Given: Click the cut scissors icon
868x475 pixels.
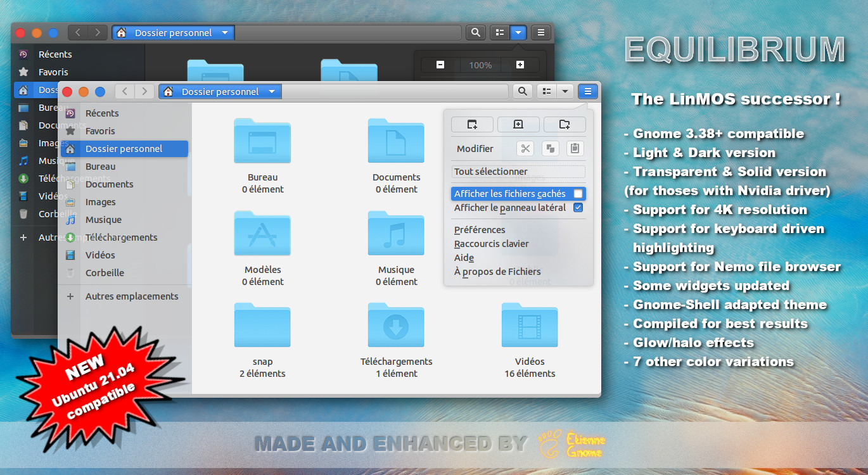Looking at the screenshot, I should click(525, 149).
